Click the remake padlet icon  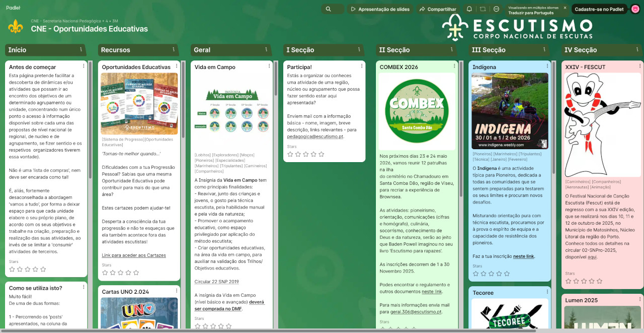(482, 9)
